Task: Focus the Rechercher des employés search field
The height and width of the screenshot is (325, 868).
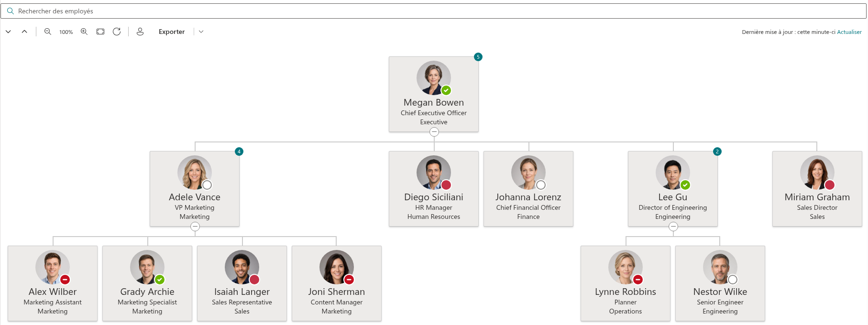Action: 433,11
